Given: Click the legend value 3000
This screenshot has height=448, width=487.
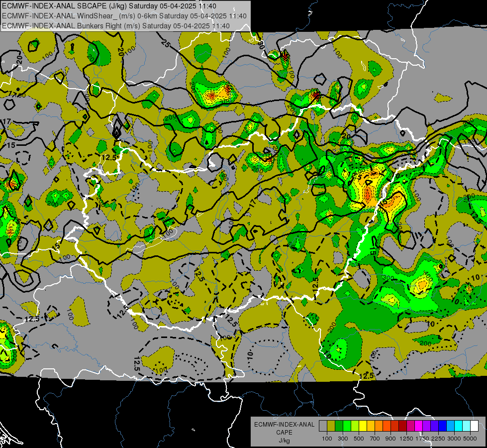Looking at the screenshot, I should click(x=454, y=439).
